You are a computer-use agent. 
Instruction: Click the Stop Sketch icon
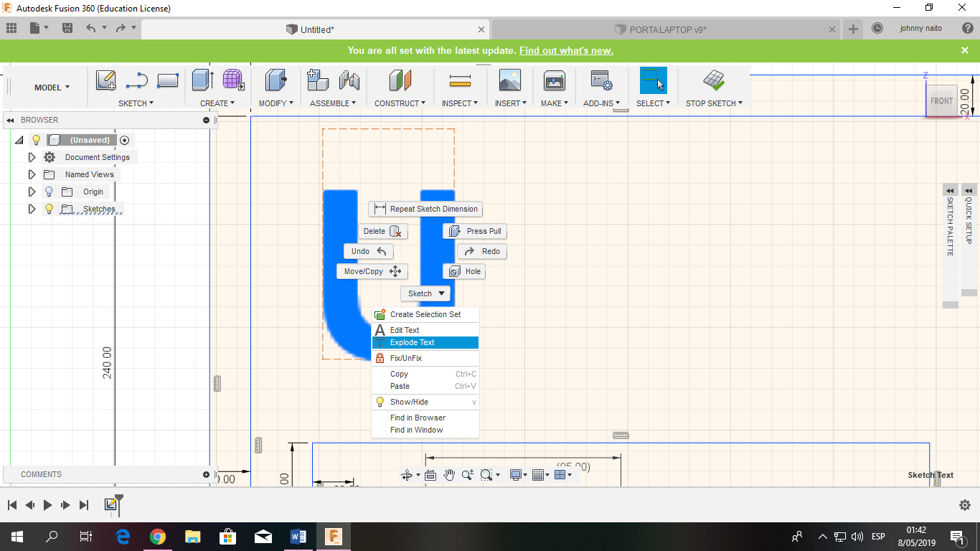(x=713, y=80)
